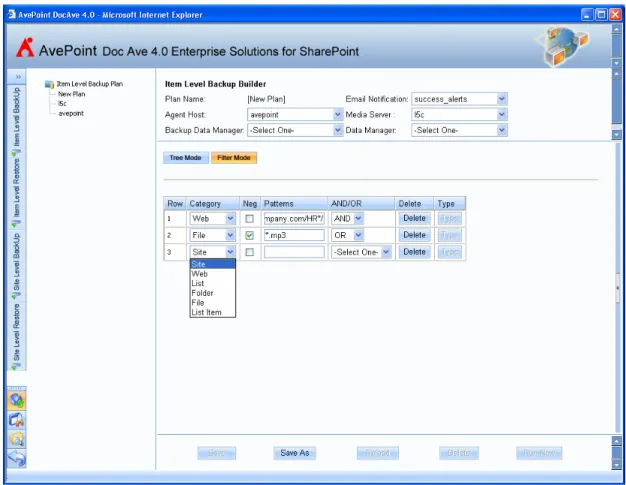Click Delete button in row 2
Image resolution: width=626 pixels, height=485 pixels.
[x=414, y=235]
